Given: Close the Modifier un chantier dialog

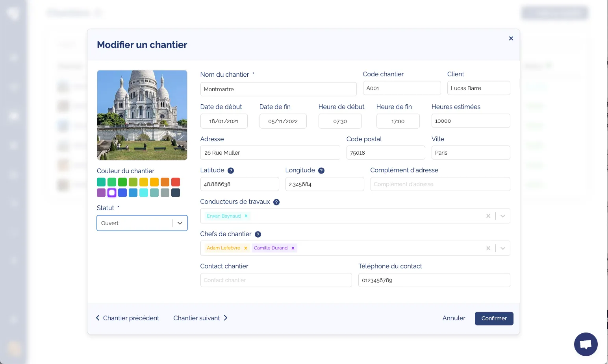Looking at the screenshot, I should (511, 38).
